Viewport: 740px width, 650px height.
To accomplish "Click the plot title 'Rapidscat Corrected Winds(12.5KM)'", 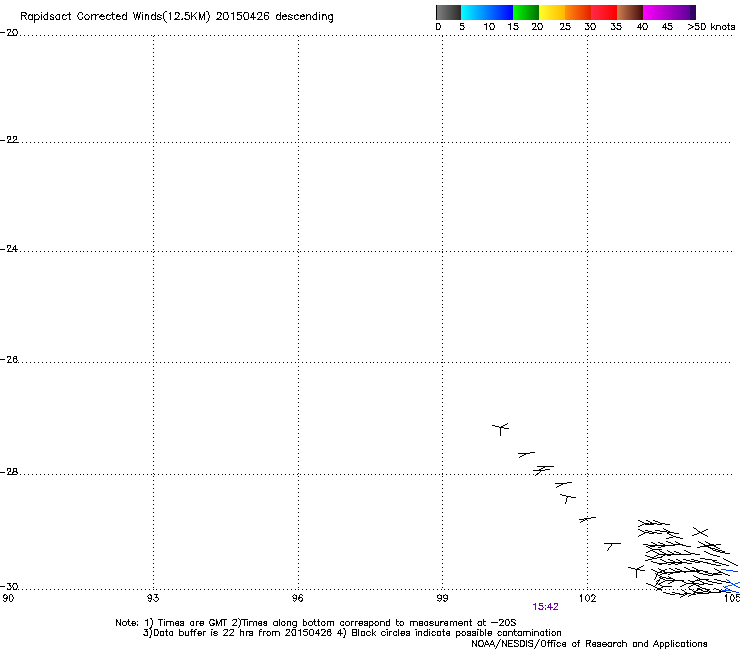I will (x=115, y=17).
